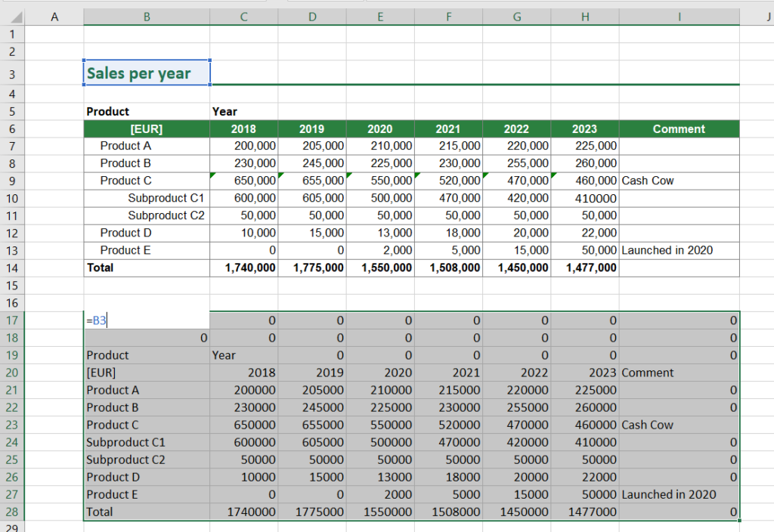Select row 20 header
The width and height of the screenshot is (774, 532).
12,373
